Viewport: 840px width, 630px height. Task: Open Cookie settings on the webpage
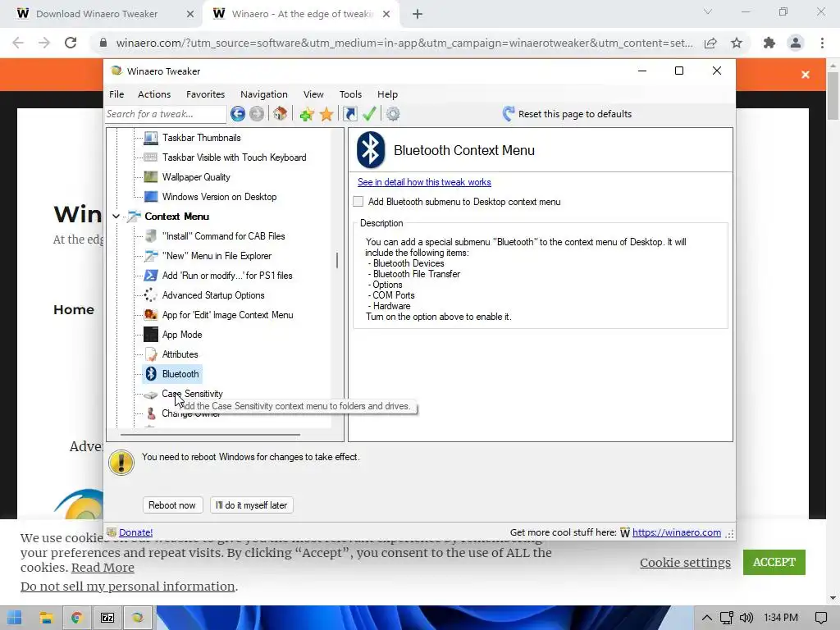click(x=685, y=563)
